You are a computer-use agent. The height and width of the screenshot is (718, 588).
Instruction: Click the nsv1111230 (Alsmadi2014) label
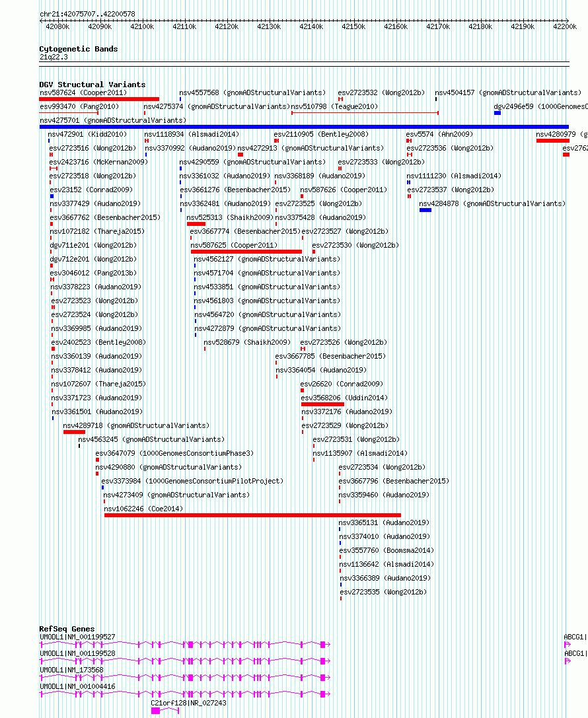454,176
